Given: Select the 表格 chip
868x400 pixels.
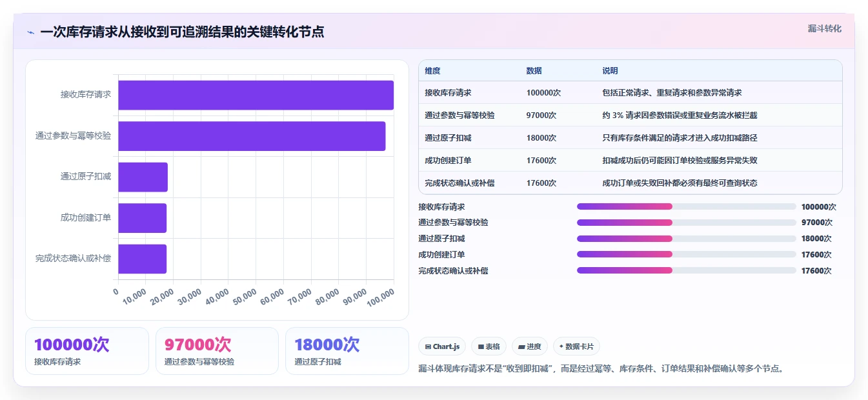Looking at the screenshot, I should (489, 346).
